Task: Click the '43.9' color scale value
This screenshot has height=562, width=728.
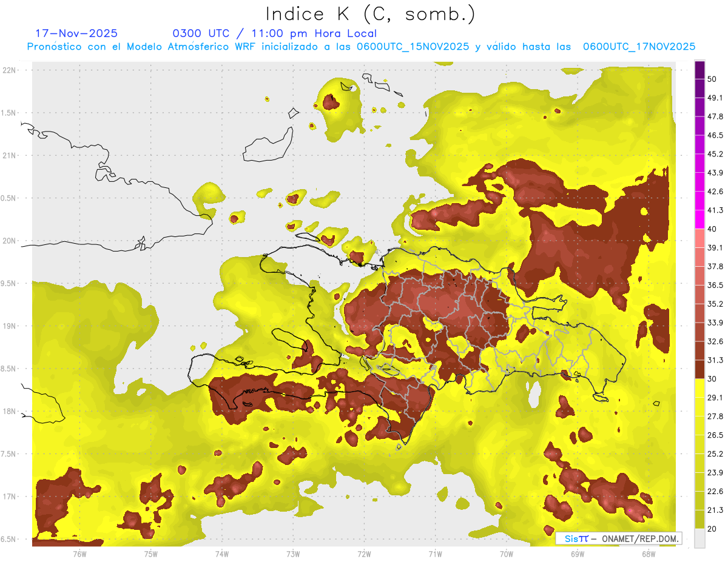Action: coord(715,173)
